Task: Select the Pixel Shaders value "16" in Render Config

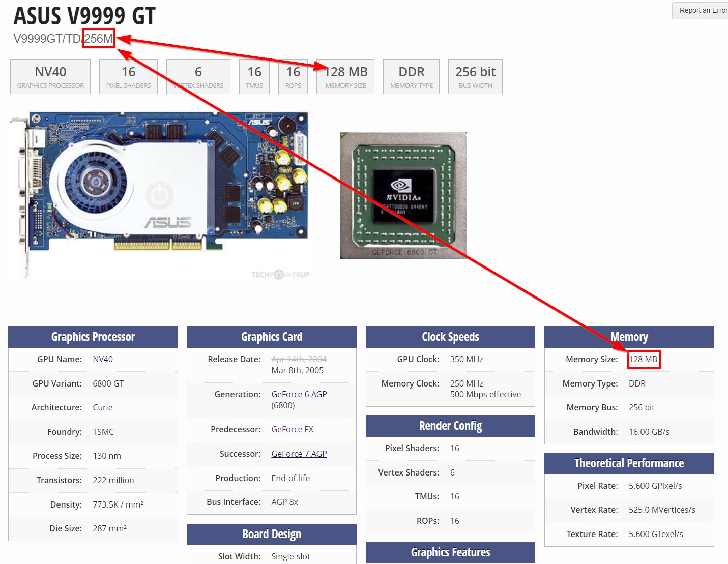Action: [x=455, y=448]
